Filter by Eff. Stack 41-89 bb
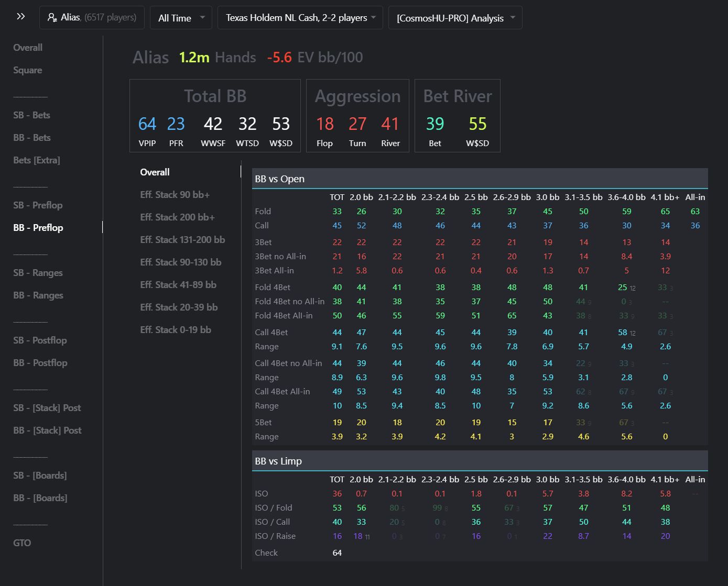This screenshot has width=728, height=586. tap(178, 285)
